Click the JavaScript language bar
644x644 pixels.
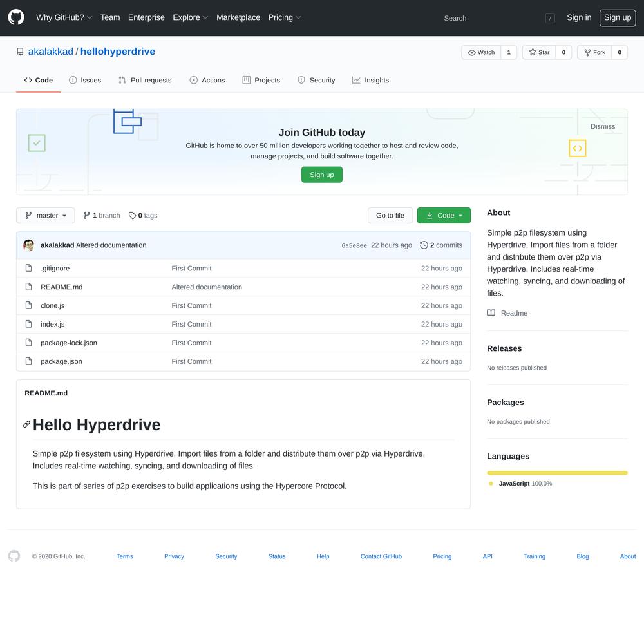[557, 473]
